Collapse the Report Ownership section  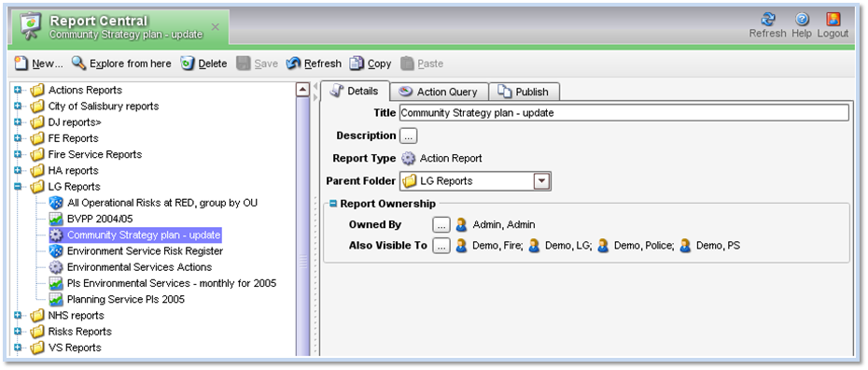332,204
